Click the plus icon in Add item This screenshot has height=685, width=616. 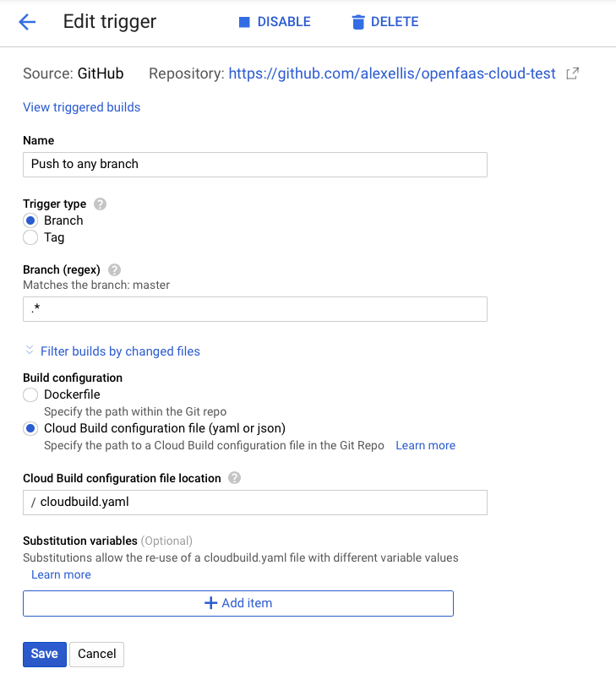(x=210, y=603)
